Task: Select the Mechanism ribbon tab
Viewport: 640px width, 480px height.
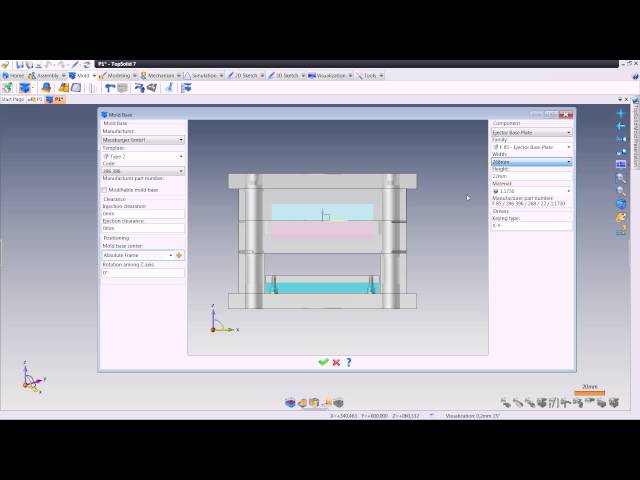Action: point(159,75)
